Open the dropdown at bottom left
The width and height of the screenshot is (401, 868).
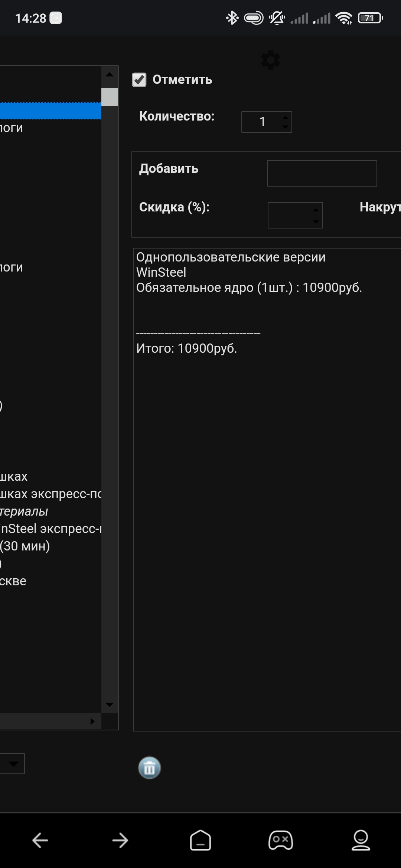[13, 764]
